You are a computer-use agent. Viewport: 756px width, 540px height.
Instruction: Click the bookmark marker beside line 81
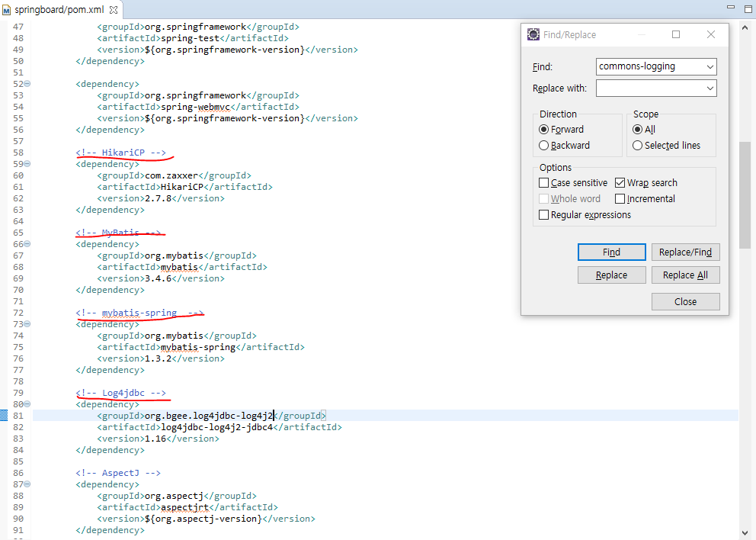[x=3, y=415]
